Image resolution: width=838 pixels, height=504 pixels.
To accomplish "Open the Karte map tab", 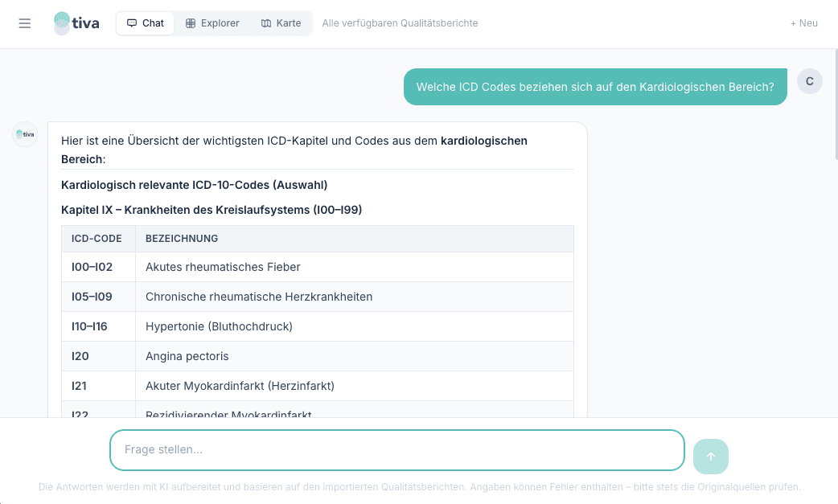I will 281,23.
